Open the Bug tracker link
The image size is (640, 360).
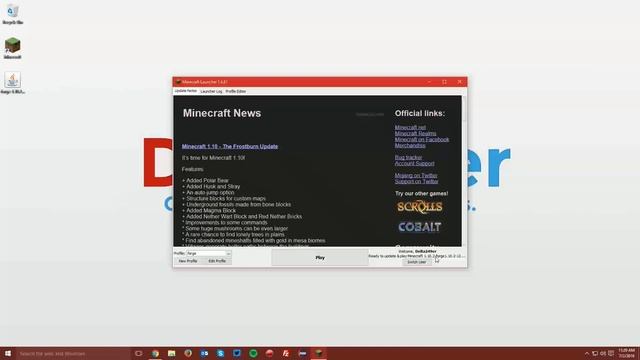(x=408, y=158)
